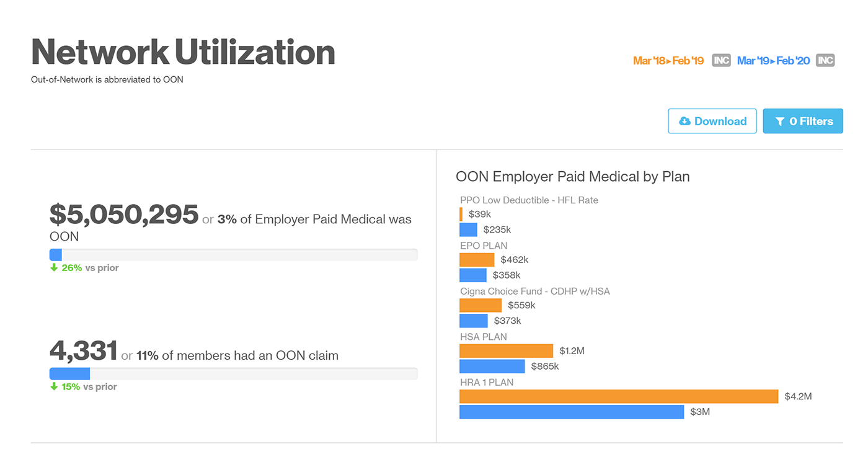Click the Download button
Viewport: 868px width, 454px height.
click(712, 122)
